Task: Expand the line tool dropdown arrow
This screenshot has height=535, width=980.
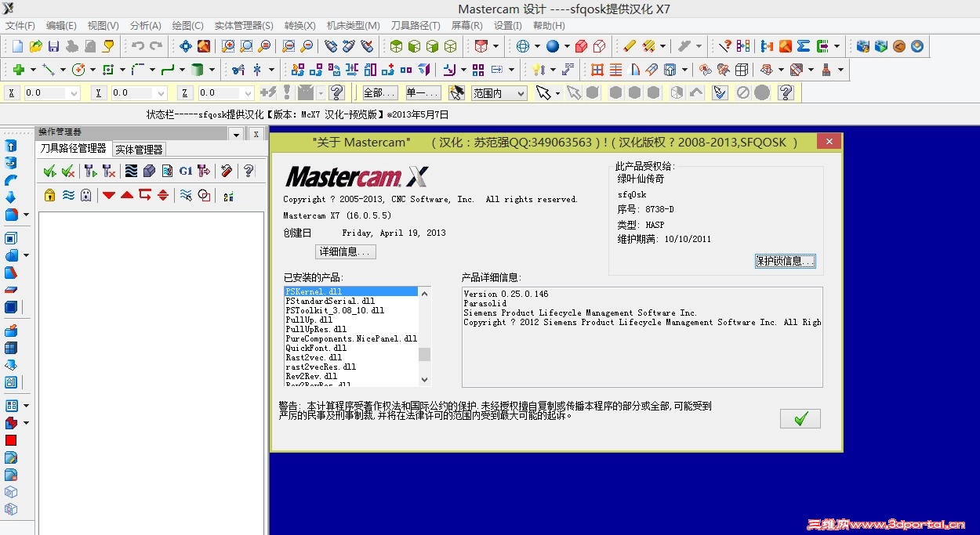Action: coord(62,70)
